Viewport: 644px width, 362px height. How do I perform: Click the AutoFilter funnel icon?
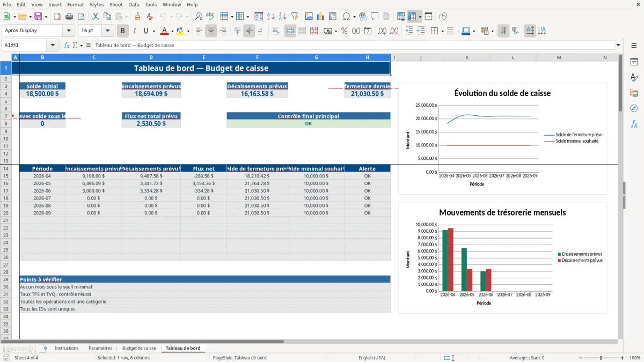(294, 17)
